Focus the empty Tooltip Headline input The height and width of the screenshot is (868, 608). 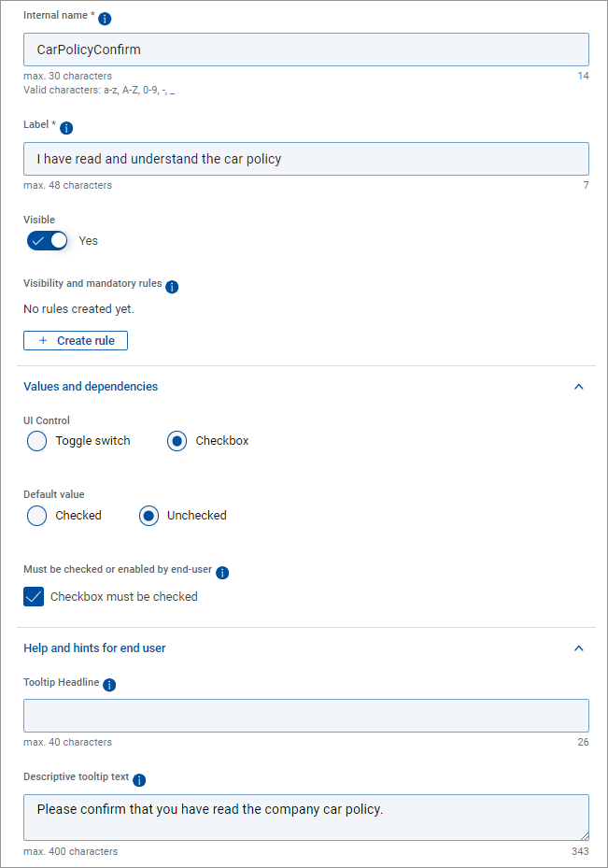pos(305,716)
